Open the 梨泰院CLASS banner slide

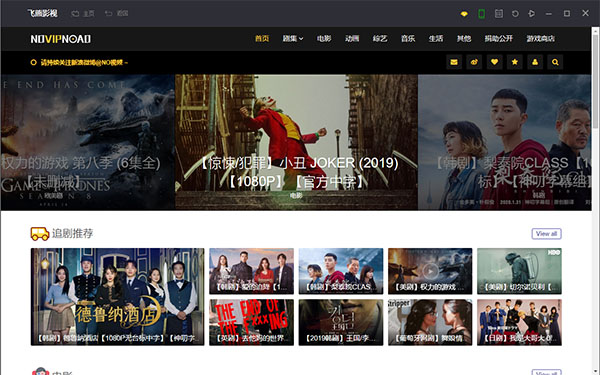click(505, 142)
